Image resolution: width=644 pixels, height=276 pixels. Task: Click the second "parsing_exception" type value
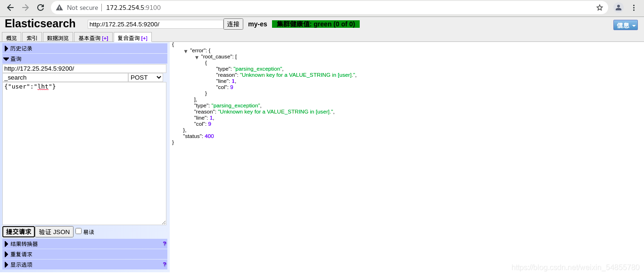(x=235, y=106)
